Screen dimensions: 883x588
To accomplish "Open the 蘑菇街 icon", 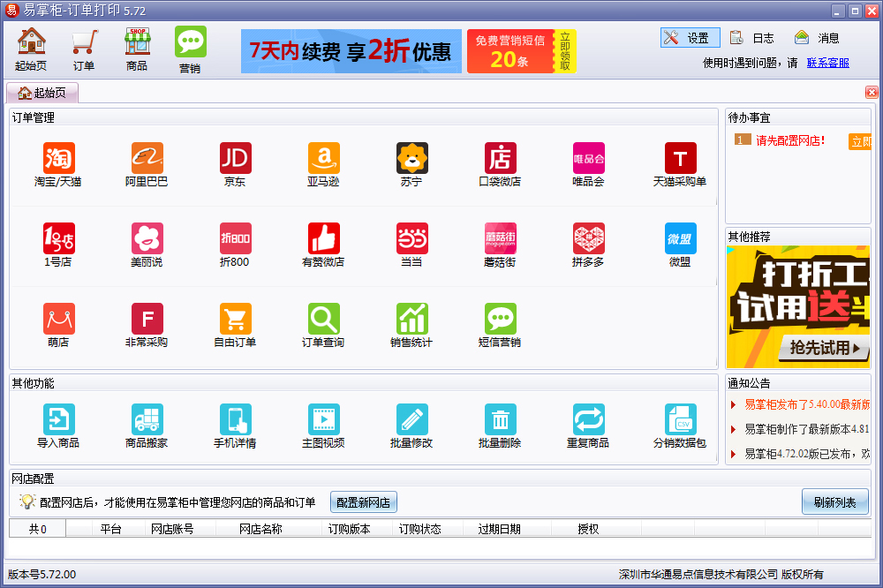I will point(500,245).
